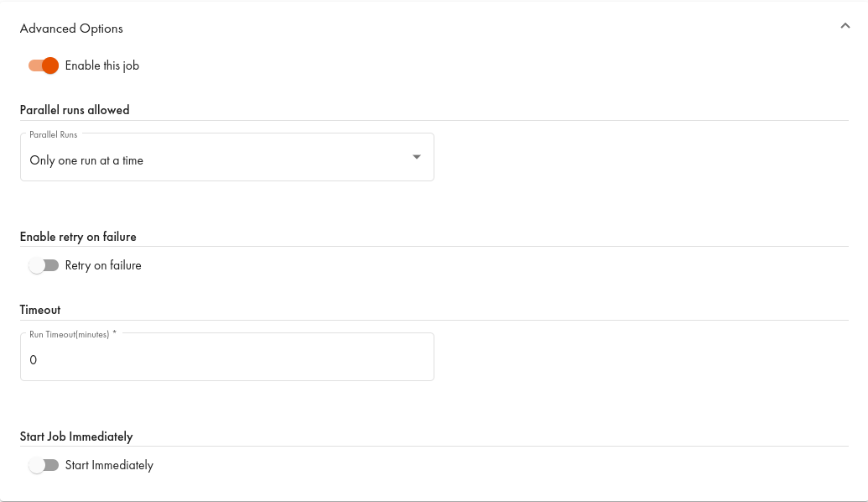Click the Retry on failure label text
Screen dimensions: 868x502
point(103,264)
